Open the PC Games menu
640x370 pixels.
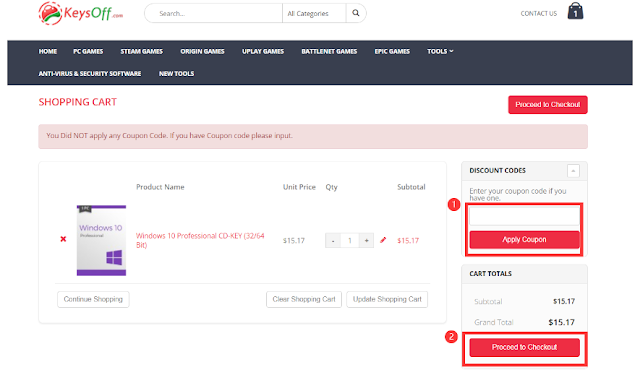pos(88,51)
